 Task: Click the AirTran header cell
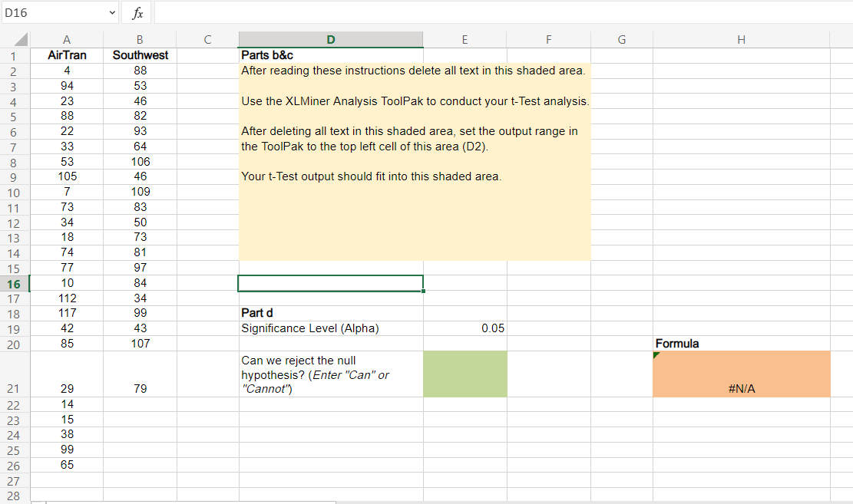[67, 55]
